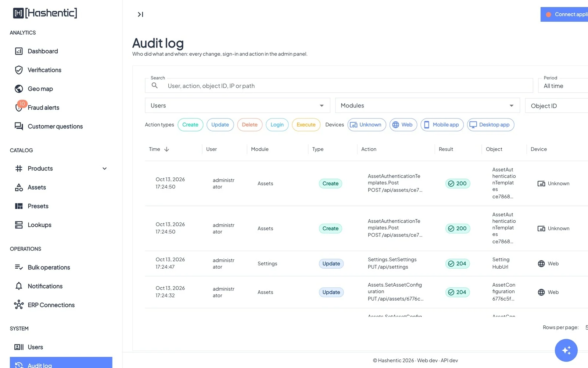Click the search magnifier icon
Screen dimensions: 588x368
(x=155, y=85)
